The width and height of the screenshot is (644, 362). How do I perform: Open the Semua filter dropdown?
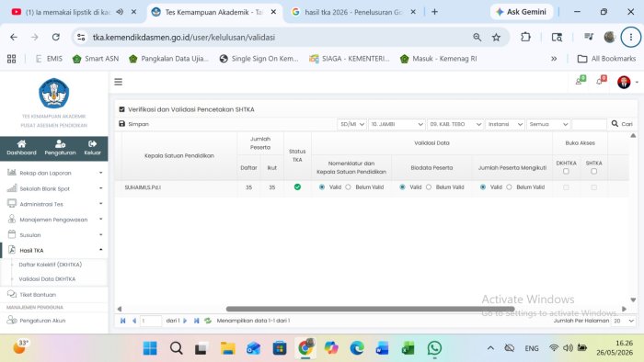548,124
